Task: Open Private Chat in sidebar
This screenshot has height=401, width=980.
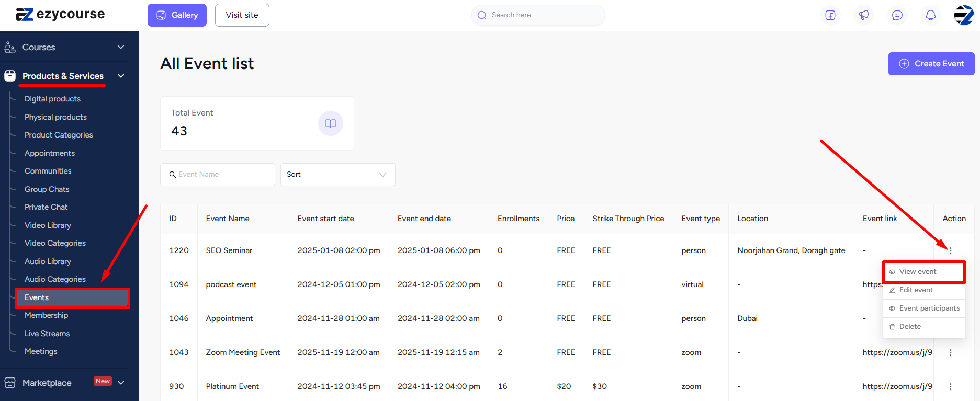Action: click(46, 207)
